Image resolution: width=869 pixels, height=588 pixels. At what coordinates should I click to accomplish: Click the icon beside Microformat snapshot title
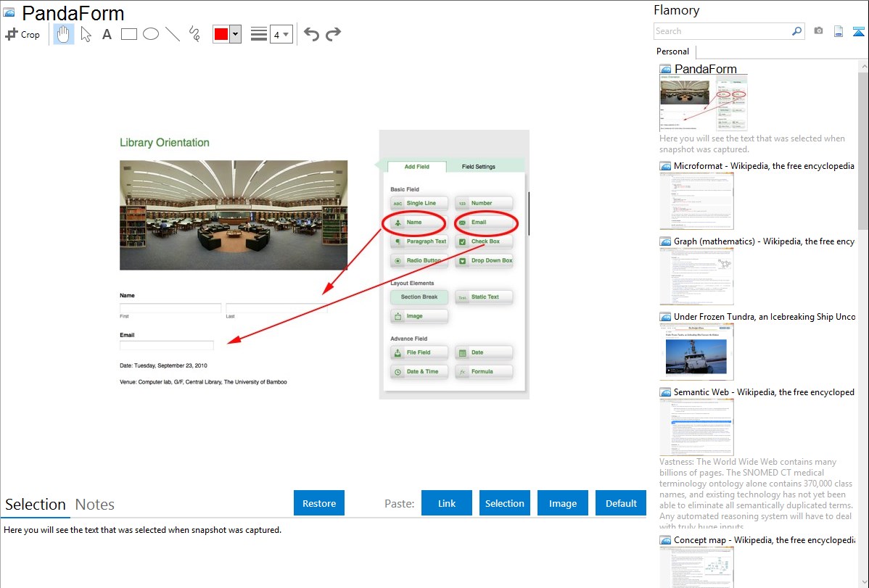click(665, 166)
